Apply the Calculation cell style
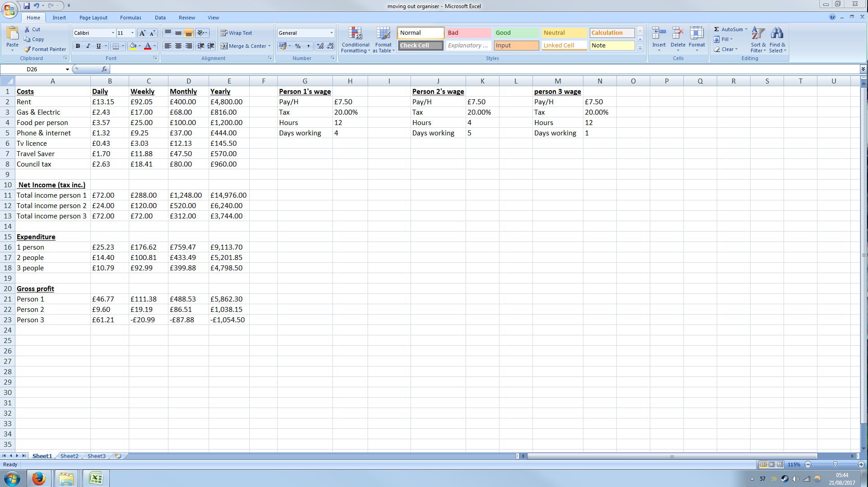Screen dimensions: 868x487 click(612, 33)
